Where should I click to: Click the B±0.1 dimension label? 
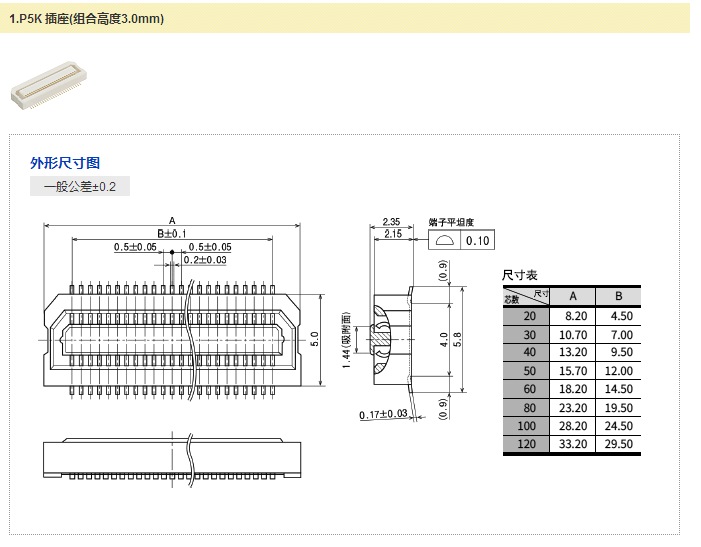pyautogui.click(x=172, y=233)
